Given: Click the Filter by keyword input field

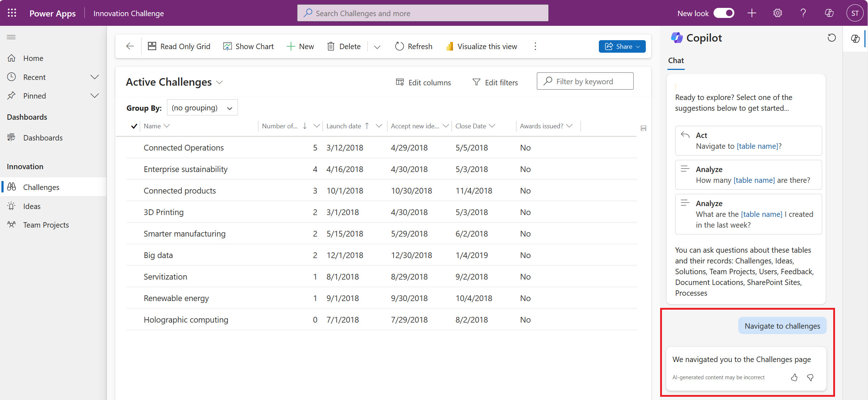Looking at the screenshot, I should click(586, 81).
